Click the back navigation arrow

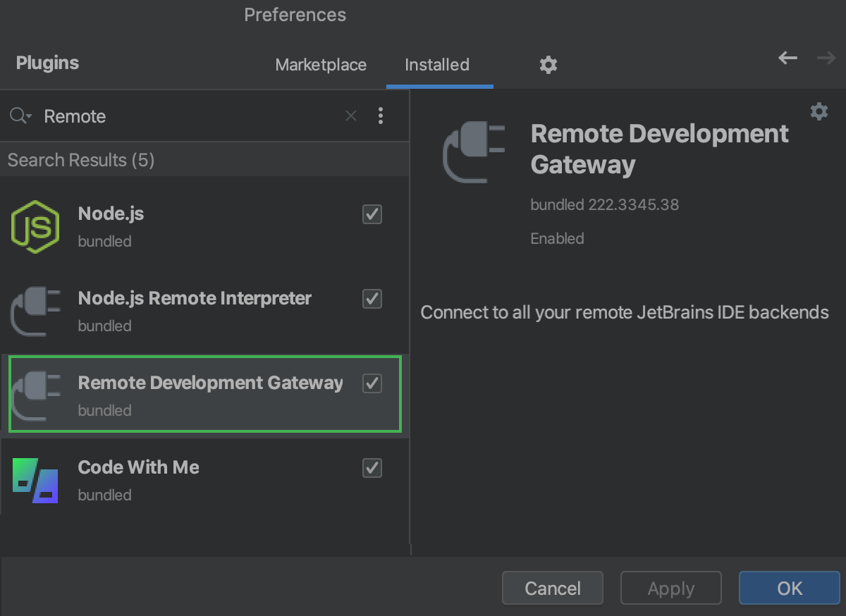click(787, 58)
